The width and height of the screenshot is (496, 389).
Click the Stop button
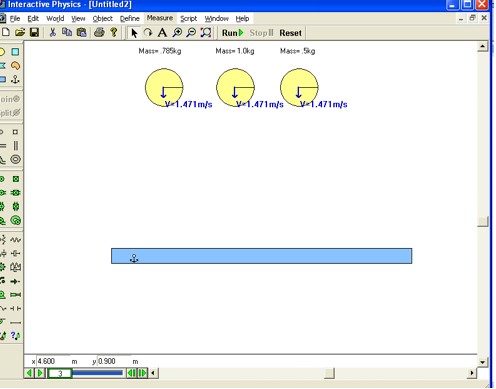[x=261, y=33]
